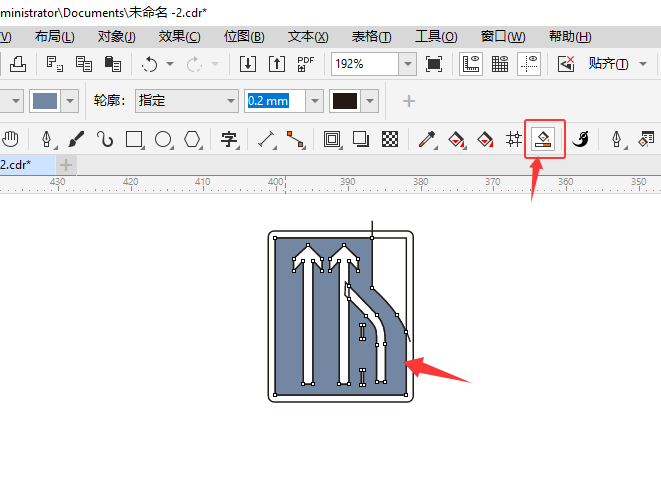Select the Interactive Fill tool
The width and height of the screenshot is (661, 483).
pyautogui.click(x=457, y=139)
